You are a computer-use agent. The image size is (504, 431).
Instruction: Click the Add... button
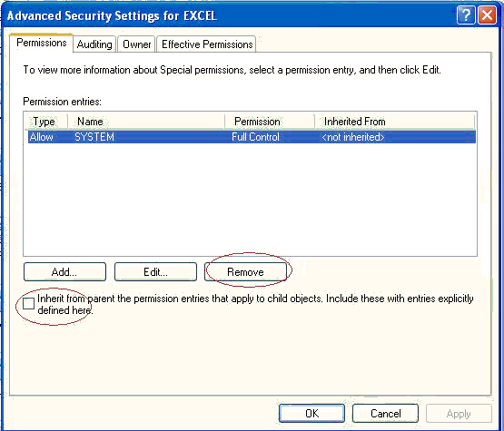(x=64, y=272)
